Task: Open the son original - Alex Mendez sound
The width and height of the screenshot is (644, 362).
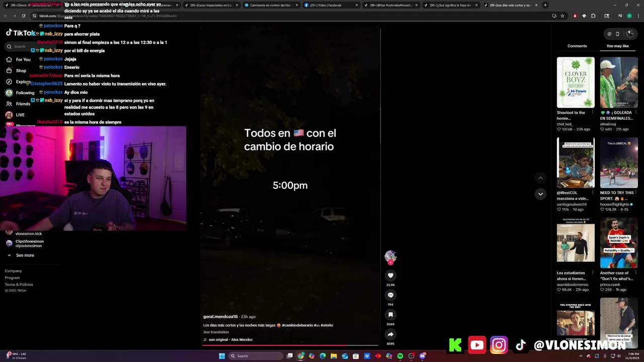Action: 228,339
